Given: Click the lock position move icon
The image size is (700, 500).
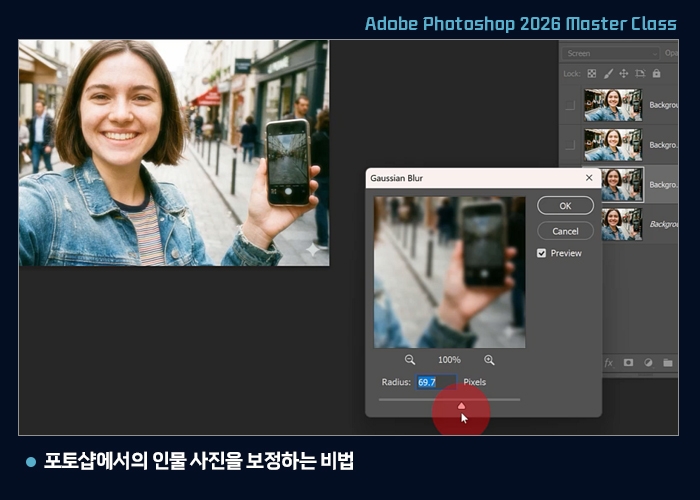Looking at the screenshot, I should click(624, 74).
